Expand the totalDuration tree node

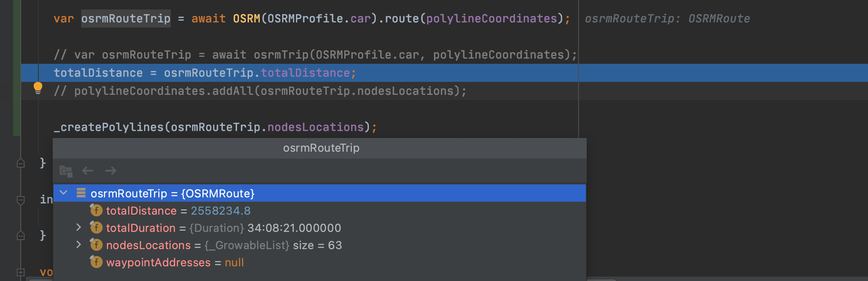(x=79, y=228)
